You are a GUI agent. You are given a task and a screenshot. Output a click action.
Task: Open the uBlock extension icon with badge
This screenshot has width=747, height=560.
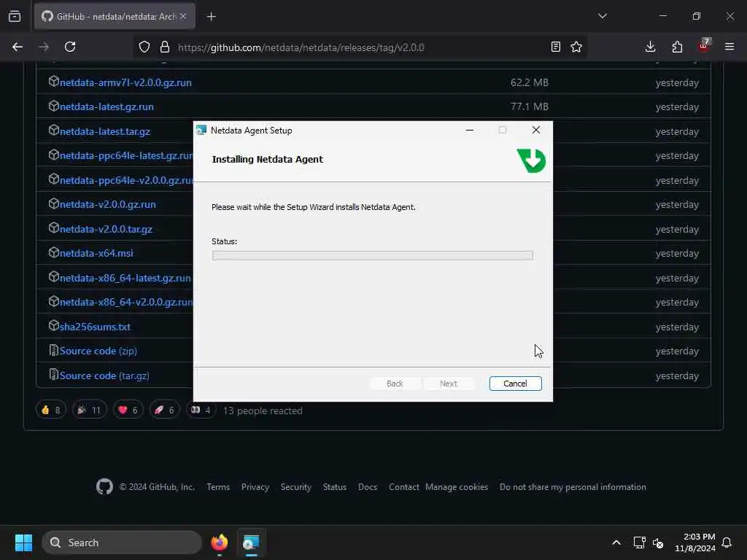[x=704, y=46]
